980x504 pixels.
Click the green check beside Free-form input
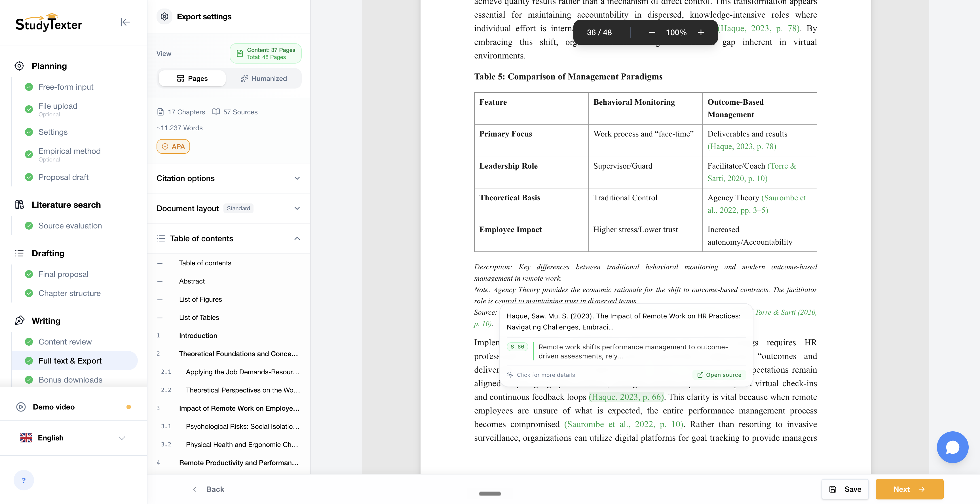pos(29,87)
